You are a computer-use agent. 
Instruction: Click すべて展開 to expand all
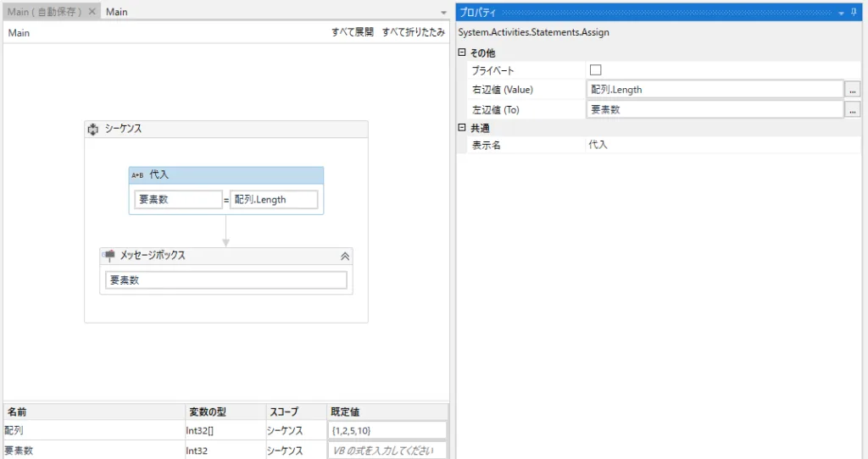352,32
